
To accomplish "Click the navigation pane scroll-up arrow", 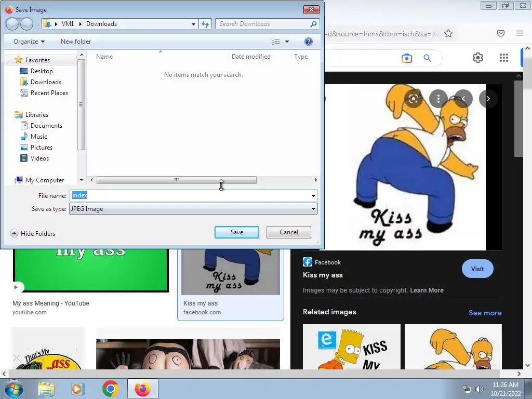I will pos(82,54).
